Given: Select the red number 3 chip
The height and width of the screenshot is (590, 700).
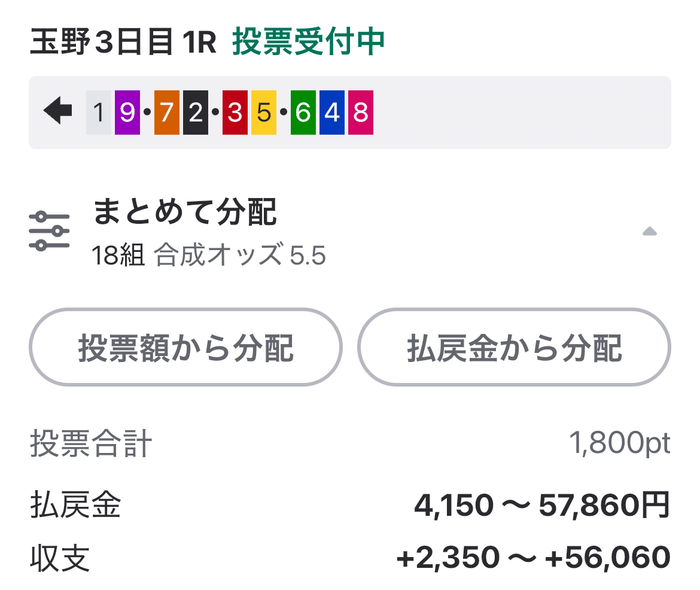Looking at the screenshot, I should pyautogui.click(x=233, y=112).
